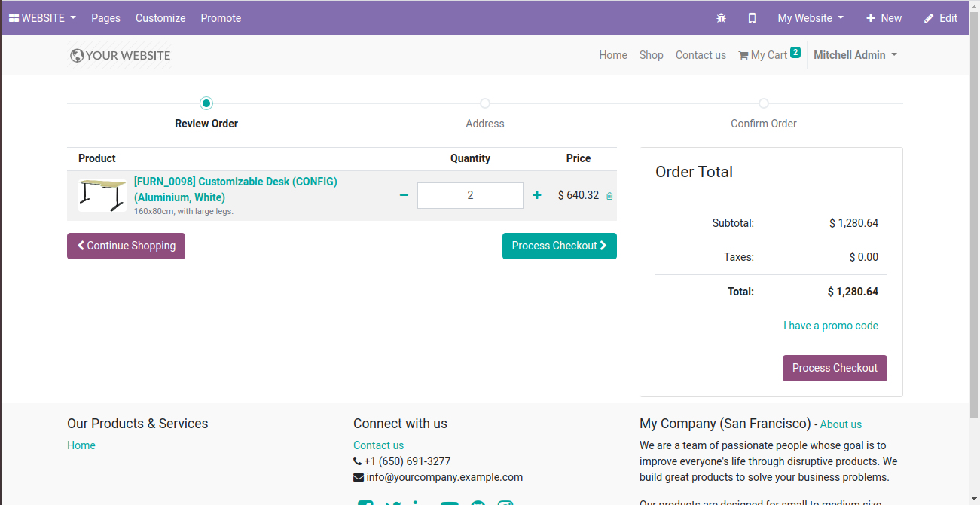Click the page vertical scrollbar
Viewport: 980px width, 505px height.
[974, 252]
